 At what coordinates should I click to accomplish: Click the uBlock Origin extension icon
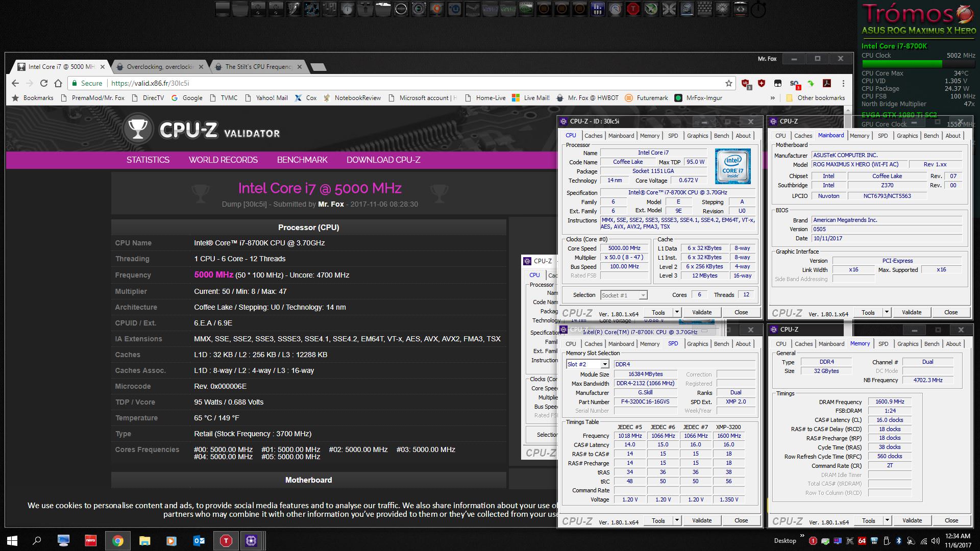coord(746,84)
